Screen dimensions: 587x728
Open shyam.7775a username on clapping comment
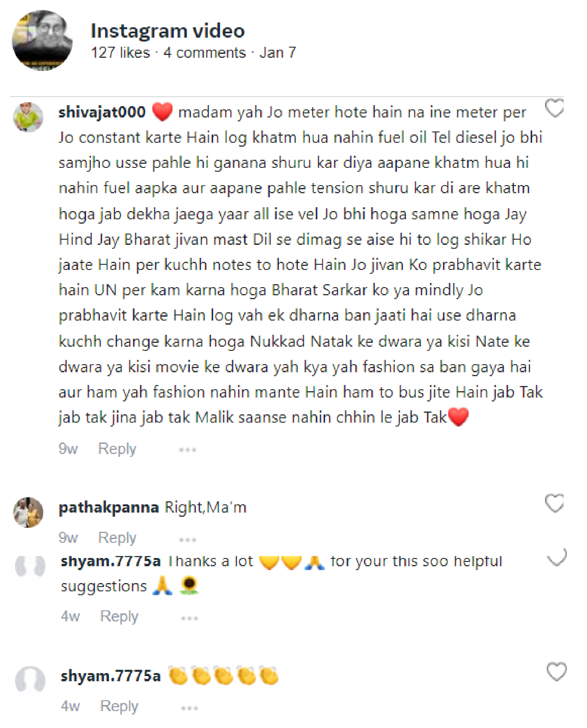111,676
